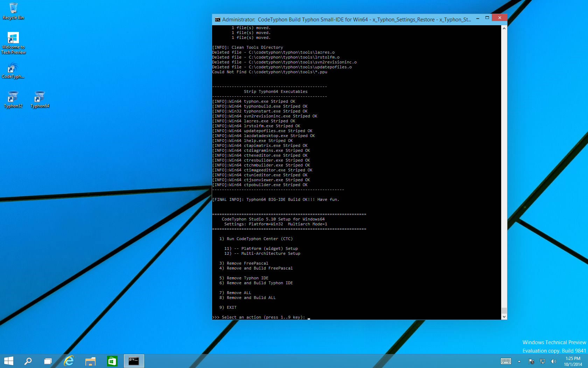Open the Windows Start button
Viewport: 588px width, 368px height.
(8, 361)
